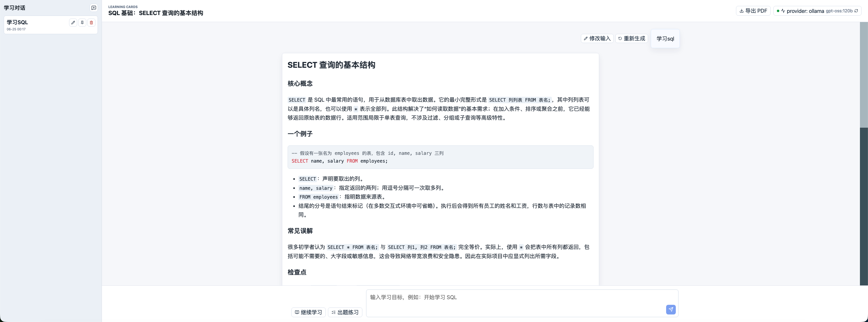Click the 学习sql user message bubble
The width and height of the screenshot is (868, 322).
pyautogui.click(x=665, y=38)
